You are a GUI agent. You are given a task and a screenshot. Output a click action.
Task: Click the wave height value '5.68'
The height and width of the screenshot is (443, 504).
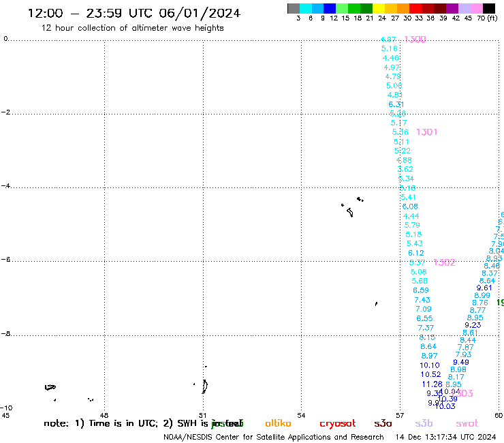420,281
